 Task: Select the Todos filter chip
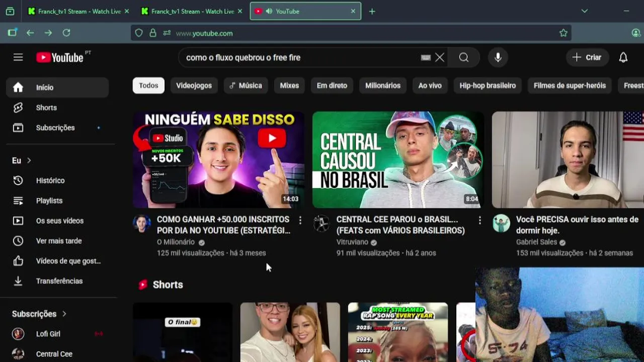coord(148,85)
